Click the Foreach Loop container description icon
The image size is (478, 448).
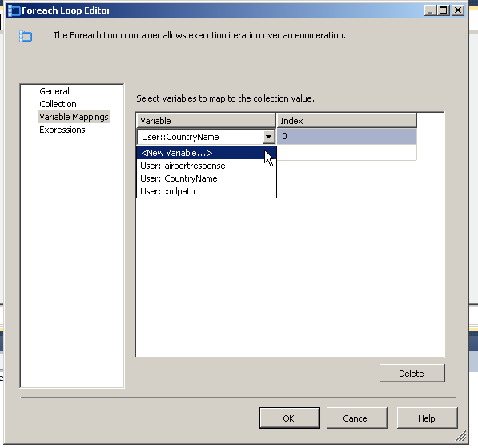click(x=26, y=37)
